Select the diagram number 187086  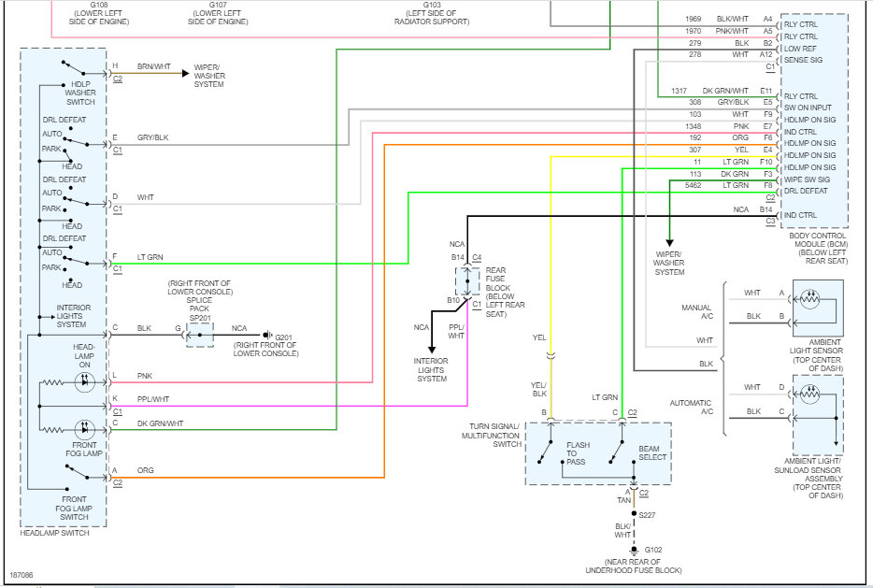pos(21,575)
